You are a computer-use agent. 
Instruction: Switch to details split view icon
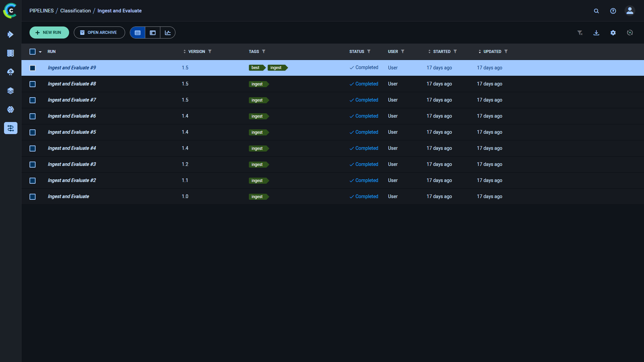click(153, 33)
